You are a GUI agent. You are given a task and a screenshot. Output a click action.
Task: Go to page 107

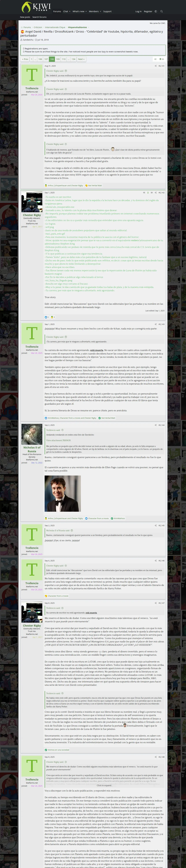[x=46, y=59]
